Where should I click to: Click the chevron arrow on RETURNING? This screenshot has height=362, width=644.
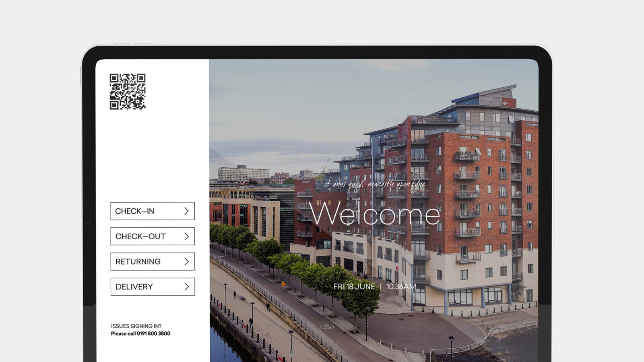tap(186, 261)
